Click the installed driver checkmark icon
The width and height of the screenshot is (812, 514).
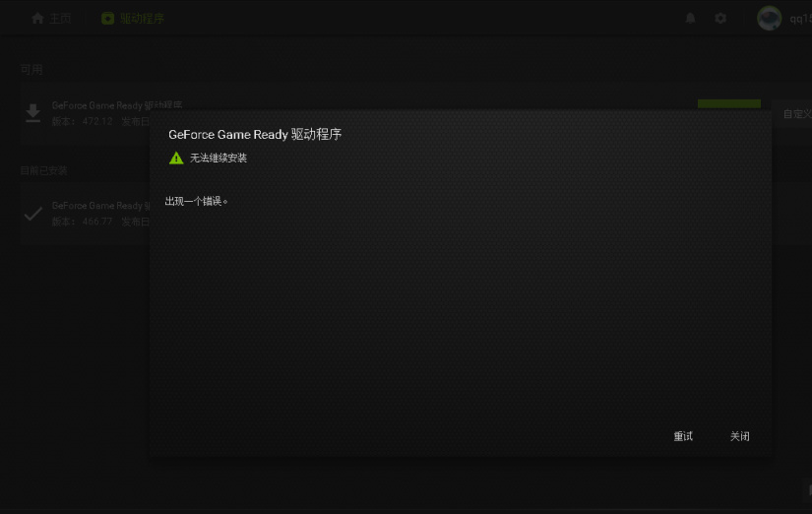point(33,214)
